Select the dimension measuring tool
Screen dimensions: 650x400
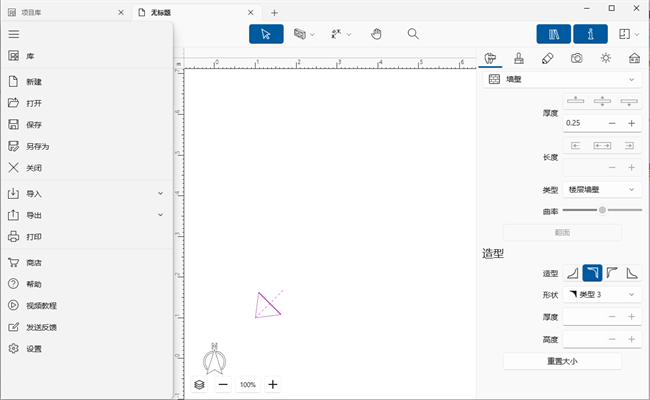336,34
